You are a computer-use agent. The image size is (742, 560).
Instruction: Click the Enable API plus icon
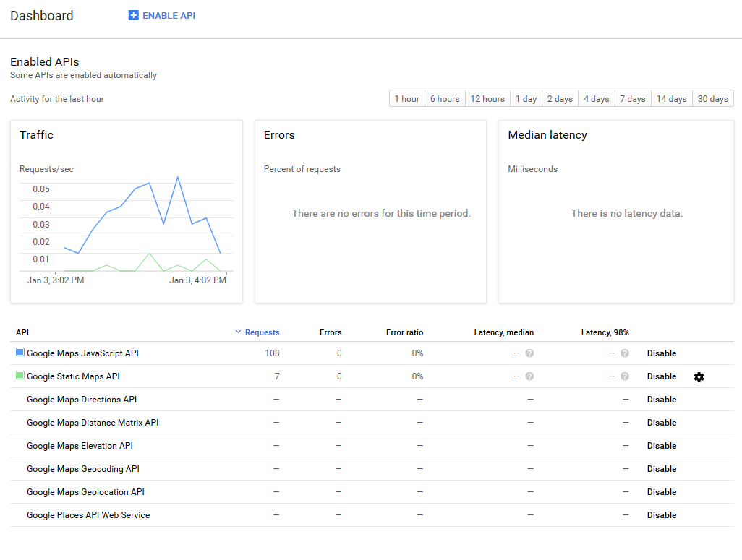coord(134,16)
